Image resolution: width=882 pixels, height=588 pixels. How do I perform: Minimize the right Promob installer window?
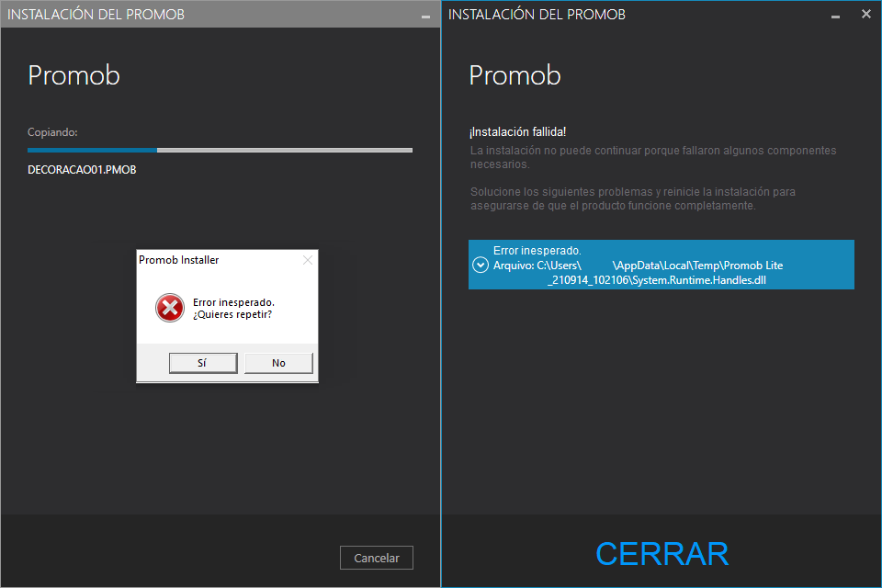coord(835,17)
